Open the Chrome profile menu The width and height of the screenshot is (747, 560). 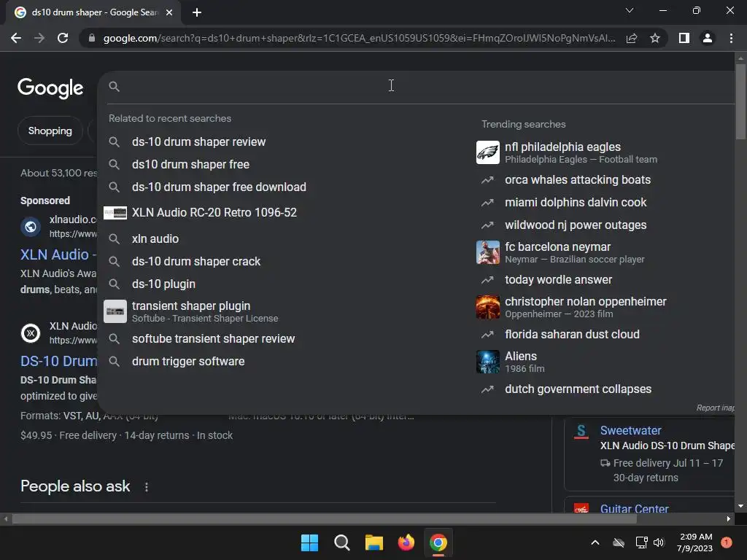pos(708,38)
